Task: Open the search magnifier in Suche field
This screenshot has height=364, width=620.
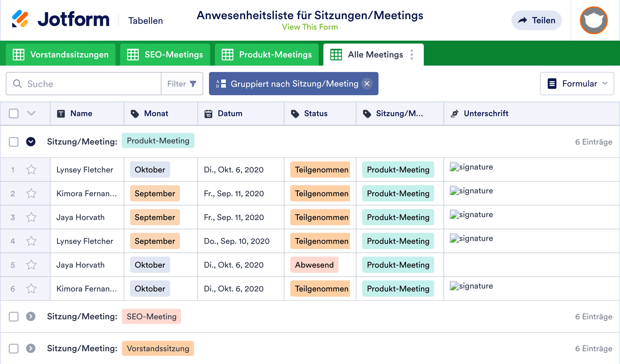Action: tap(17, 84)
